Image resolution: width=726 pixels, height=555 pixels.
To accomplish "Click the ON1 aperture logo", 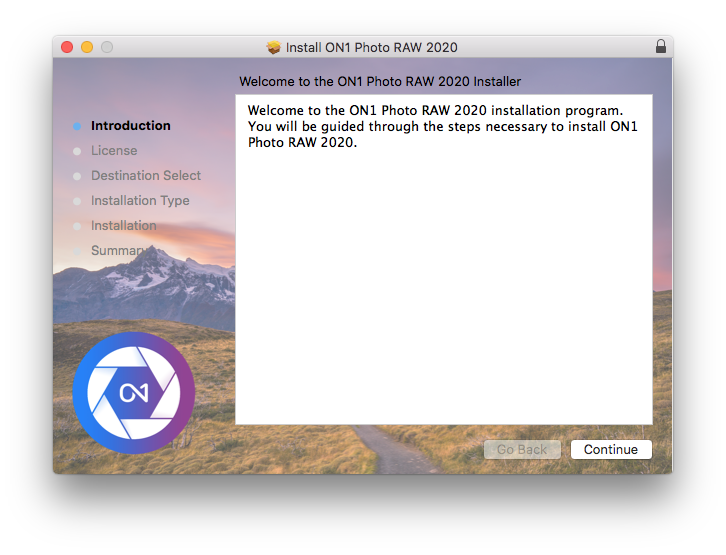I will [x=134, y=393].
